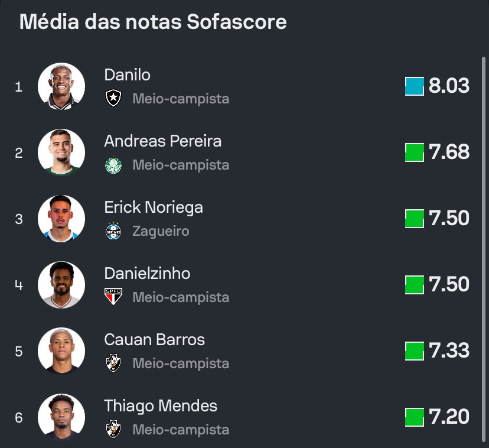Open Erick Noriega's player photo
489x448 pixels.
click(61, 219)
